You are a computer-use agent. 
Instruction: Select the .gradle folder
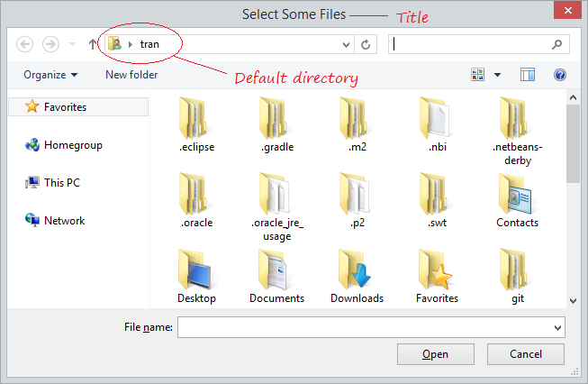pyautogui.click(x=276, y=123)
